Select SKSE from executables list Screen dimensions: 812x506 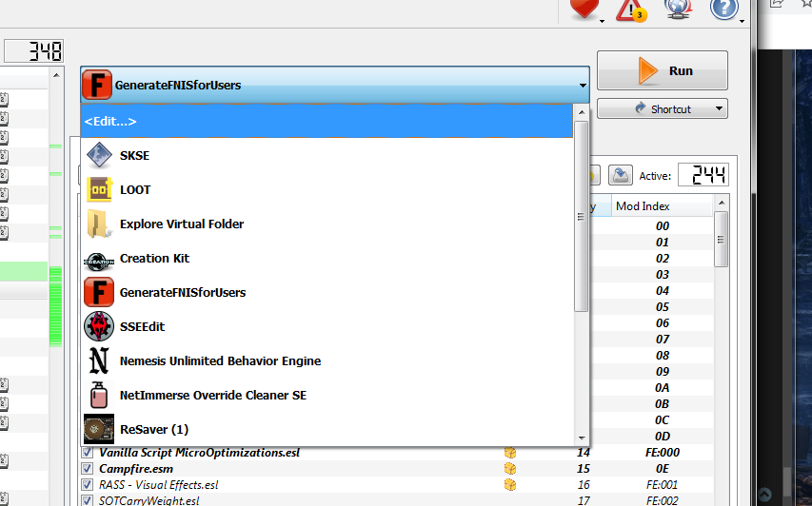[327, 155]
